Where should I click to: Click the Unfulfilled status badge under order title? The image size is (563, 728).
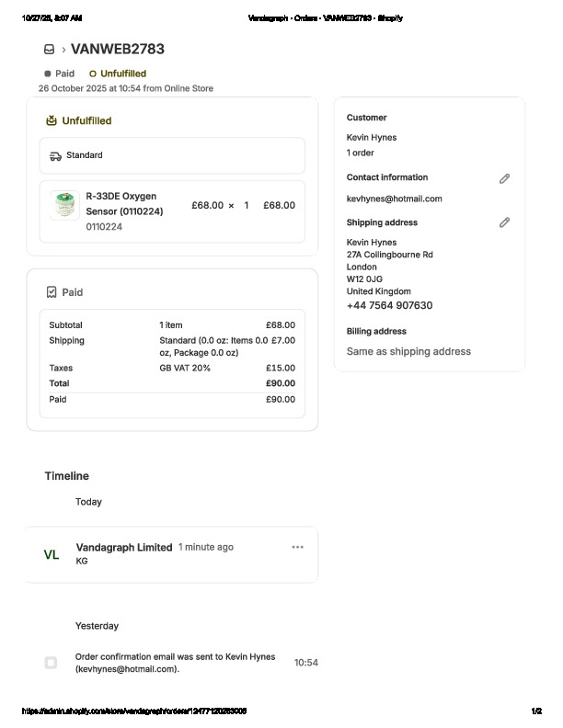118,74
